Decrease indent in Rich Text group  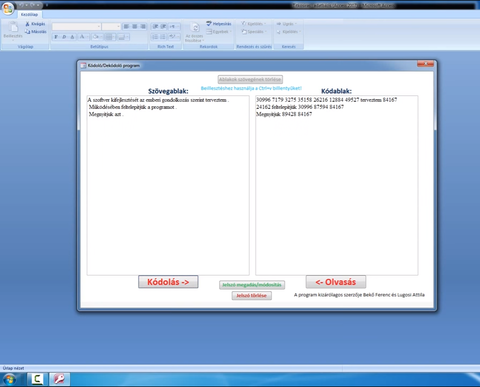(155, 26)
